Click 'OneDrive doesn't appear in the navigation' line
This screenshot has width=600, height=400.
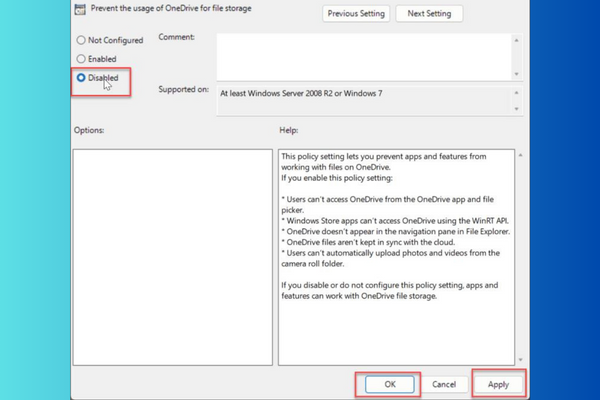tap(396, 231)
